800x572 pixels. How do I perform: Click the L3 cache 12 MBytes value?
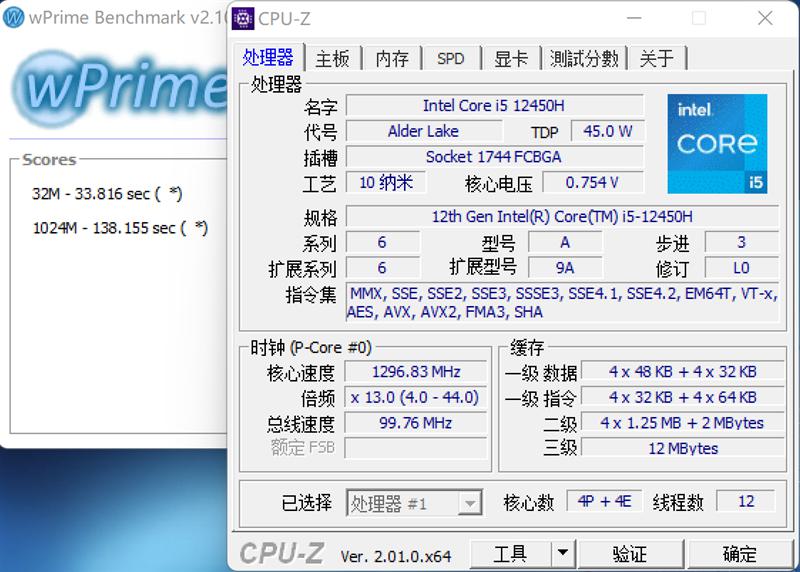click(x=683, y=448)
